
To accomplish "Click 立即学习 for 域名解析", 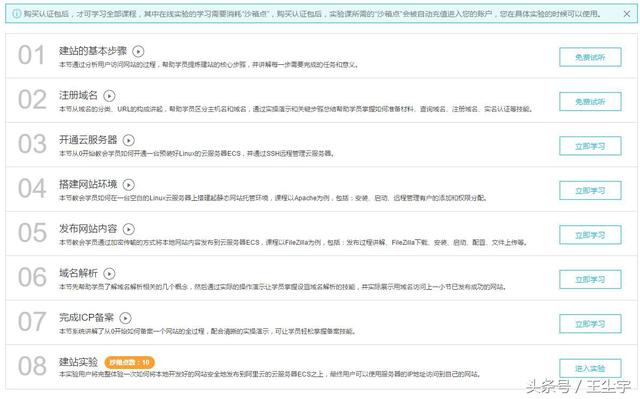I will point(590,279).
